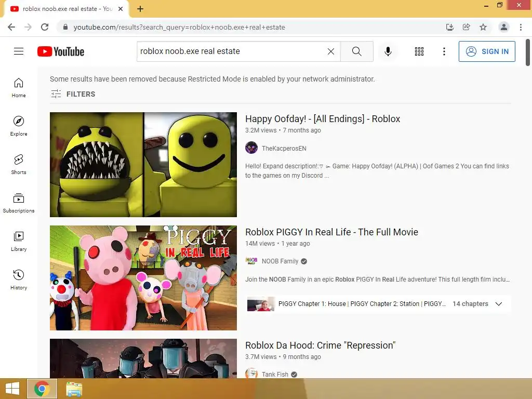This screenshot has width=532, height=399.
Task: Click PIGGY In Real Life thumbnail
Action: [x=143, y=278]
